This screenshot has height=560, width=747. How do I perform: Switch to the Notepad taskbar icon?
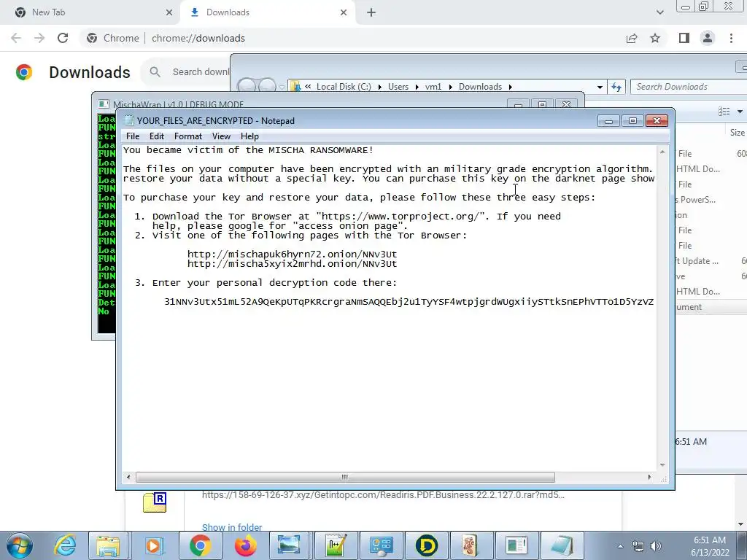(x=562, y=545)
